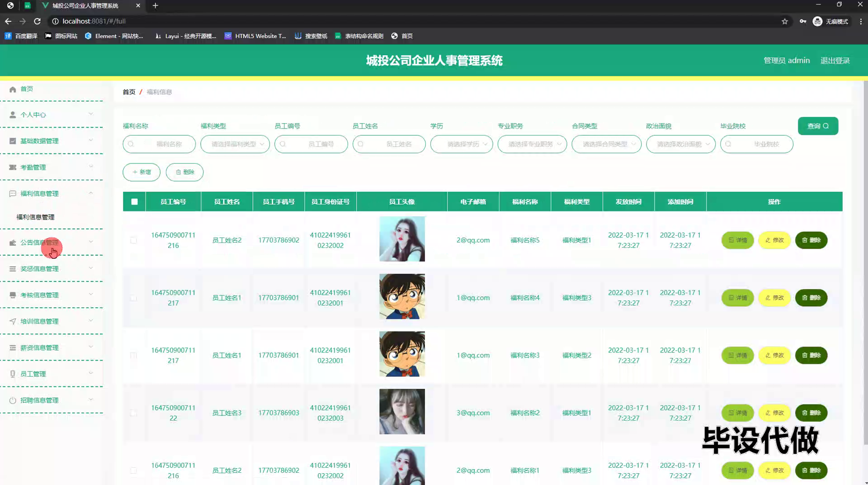Open the 请选择学历 dropdown
The width and height of the screenshot is (868, 485).
tap(462, 144)
